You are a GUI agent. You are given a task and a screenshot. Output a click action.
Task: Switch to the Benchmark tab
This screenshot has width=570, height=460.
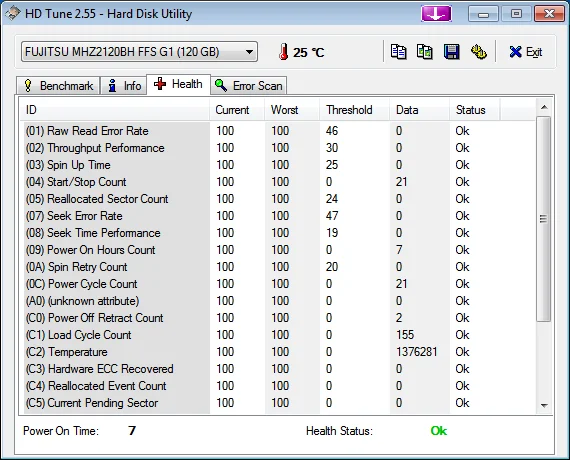click(x=58, y=86)
